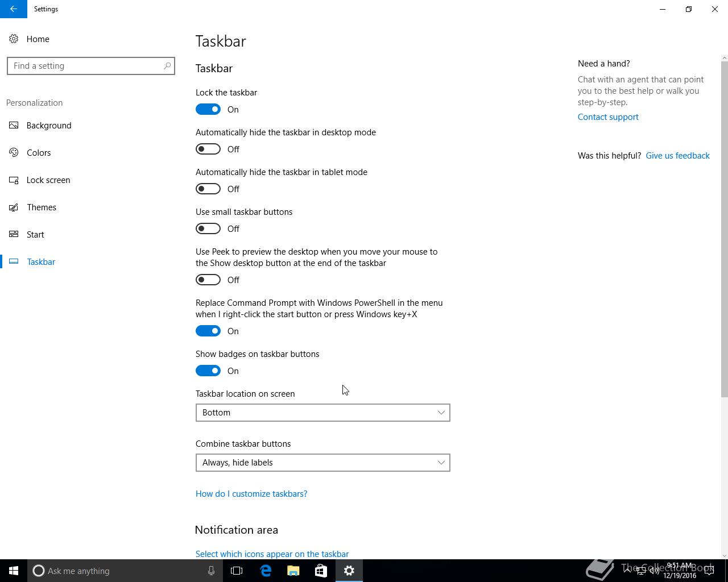The image size is (728, 582).
Task: Go back with the Settings back arrow
Action: (13, 9)
